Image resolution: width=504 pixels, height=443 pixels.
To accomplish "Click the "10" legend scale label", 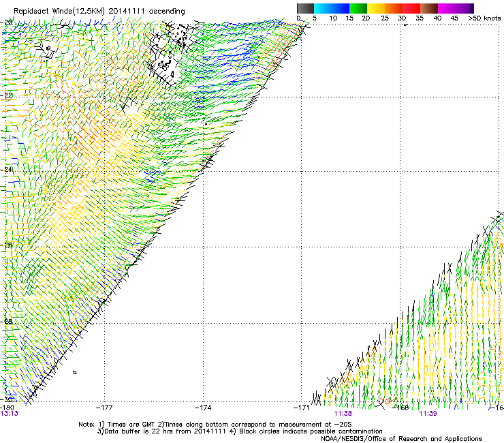I will pos(333,18).
